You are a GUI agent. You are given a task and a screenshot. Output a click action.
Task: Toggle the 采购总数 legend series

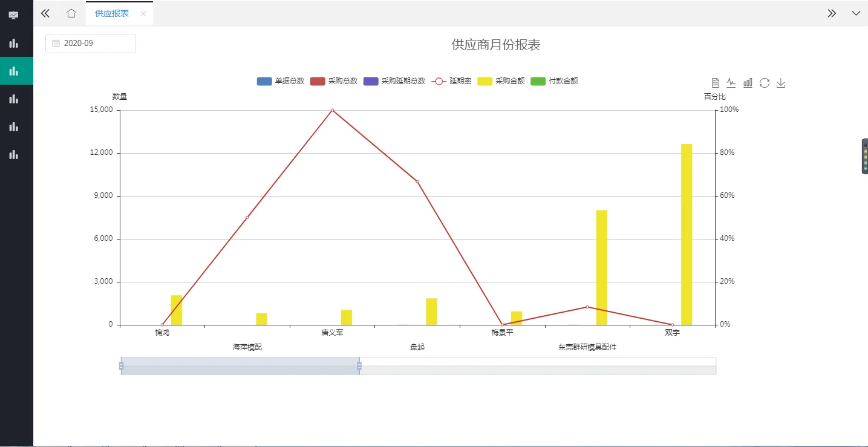tap(334, 81)
